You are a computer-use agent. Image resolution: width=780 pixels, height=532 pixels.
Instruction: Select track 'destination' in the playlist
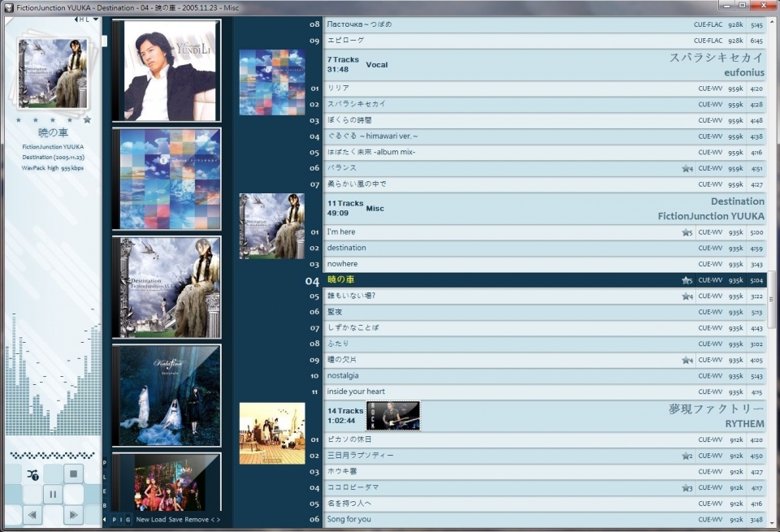tap(544, 248)
